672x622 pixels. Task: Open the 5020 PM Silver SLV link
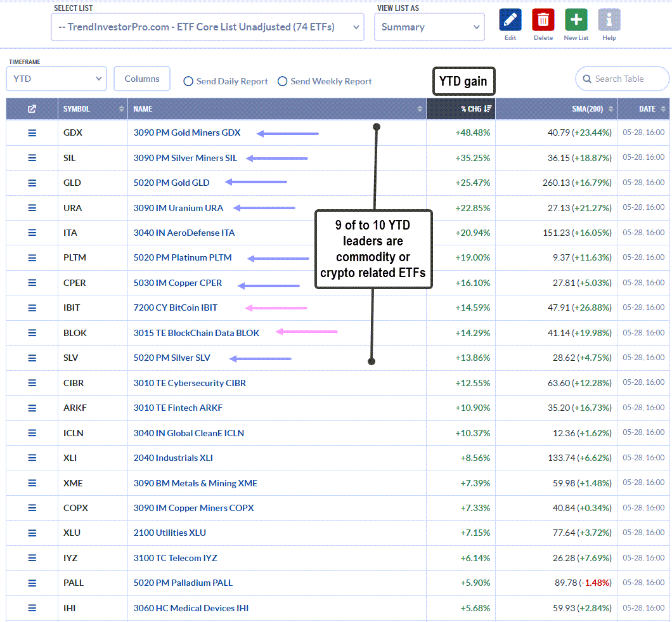[172, 358]
